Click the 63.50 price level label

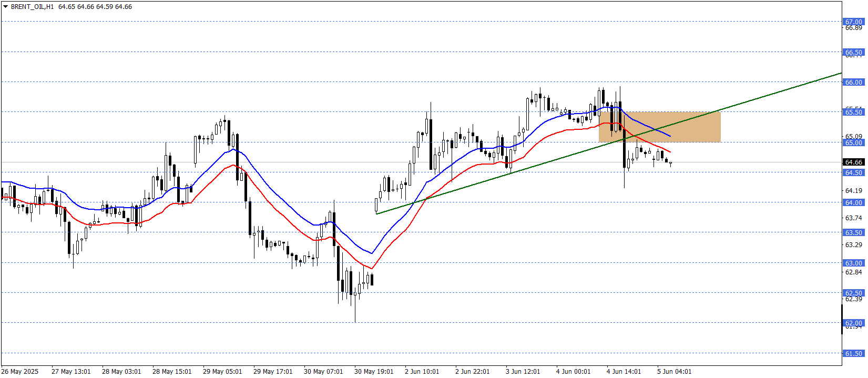point(854,232)
